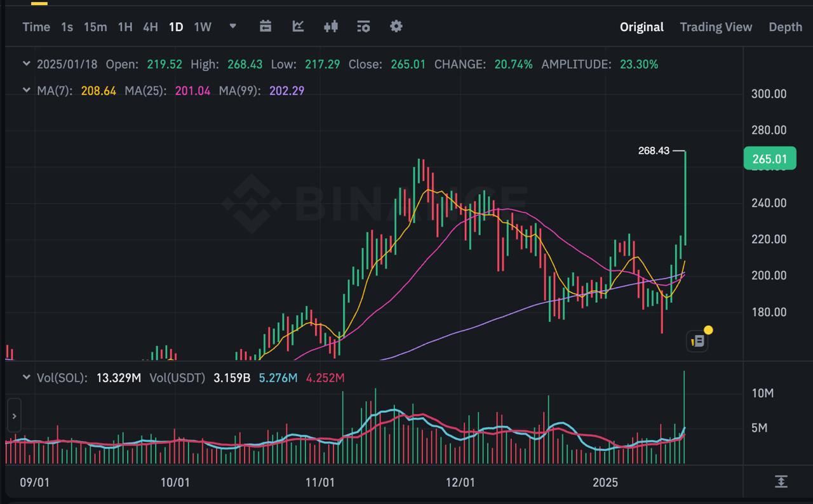
Task: Open the chart layout list icon
Action: click(363, 26)
